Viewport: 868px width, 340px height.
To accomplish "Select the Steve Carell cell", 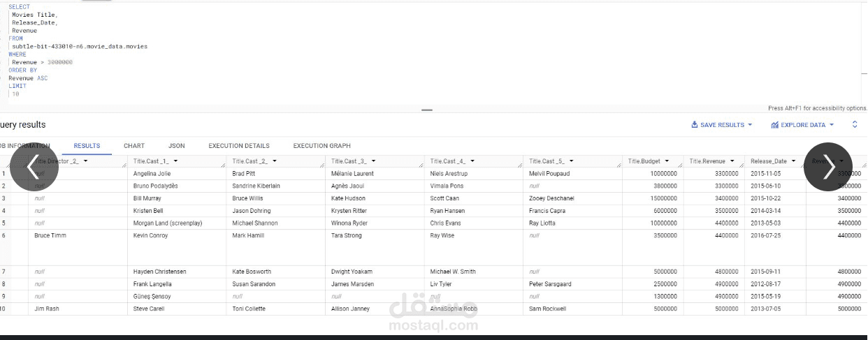I will [149, 309].
